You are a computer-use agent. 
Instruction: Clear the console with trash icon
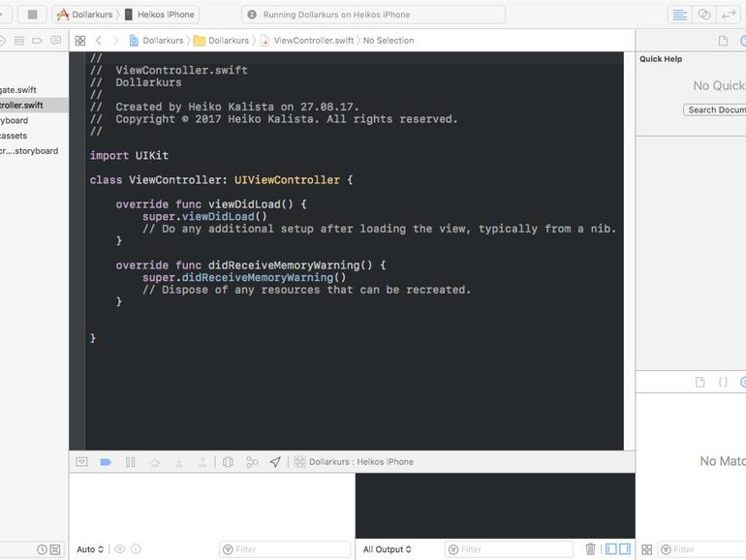[x=590, y=549]
